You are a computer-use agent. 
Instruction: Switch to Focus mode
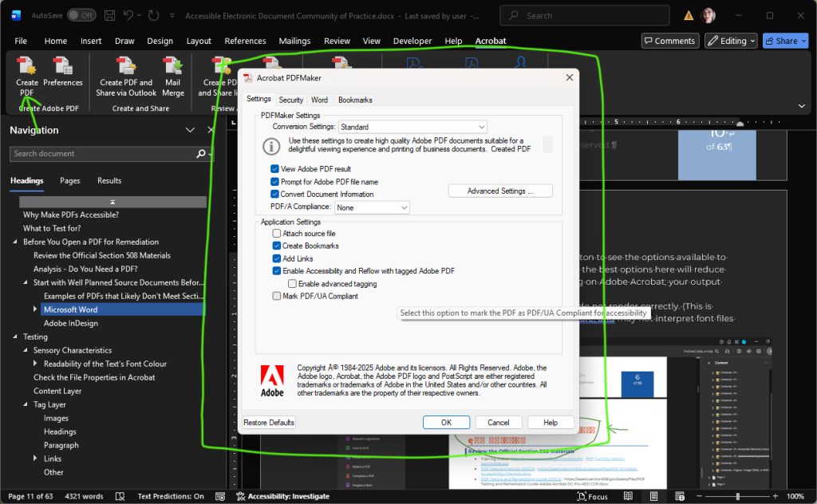[x=593, y=496]
